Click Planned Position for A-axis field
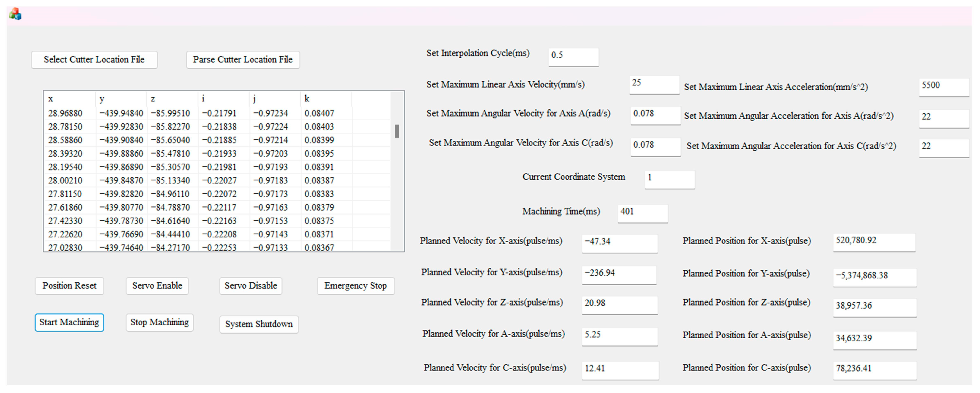The height and width of the screenshot is (393, 980). click(875, 340)
